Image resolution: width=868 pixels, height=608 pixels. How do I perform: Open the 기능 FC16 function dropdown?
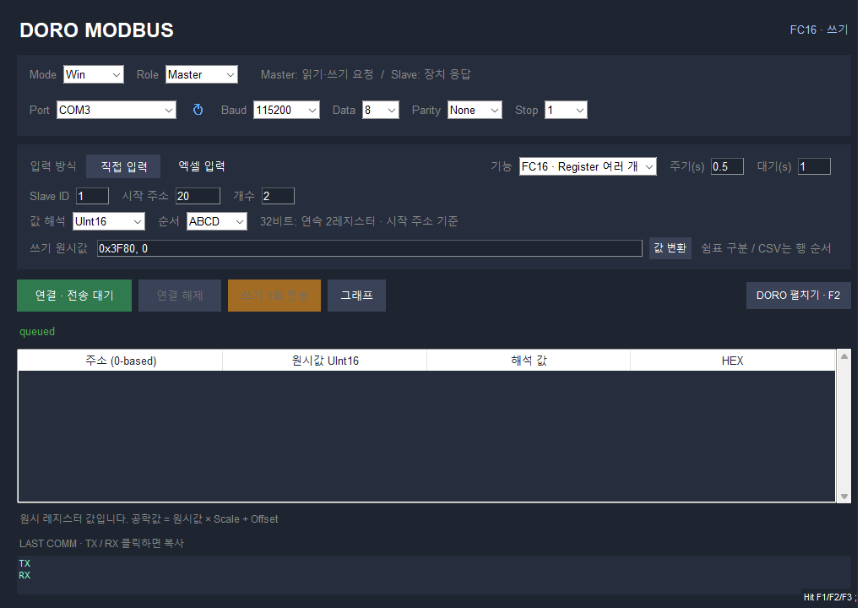pos(588,166)
